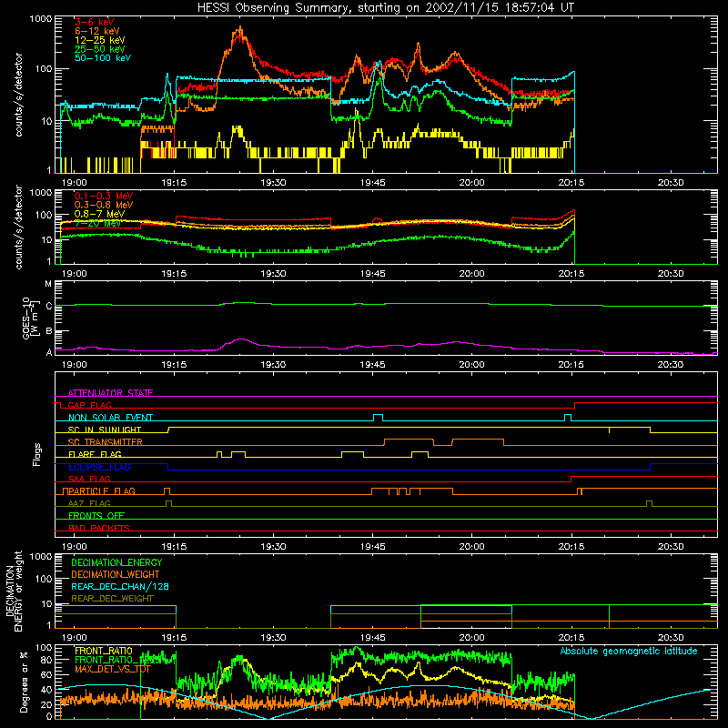The width and height of the screenshot is (728, 728).
Task: Click 19:15 time tick under decimation panel
Action: click(x=174, y=638)
